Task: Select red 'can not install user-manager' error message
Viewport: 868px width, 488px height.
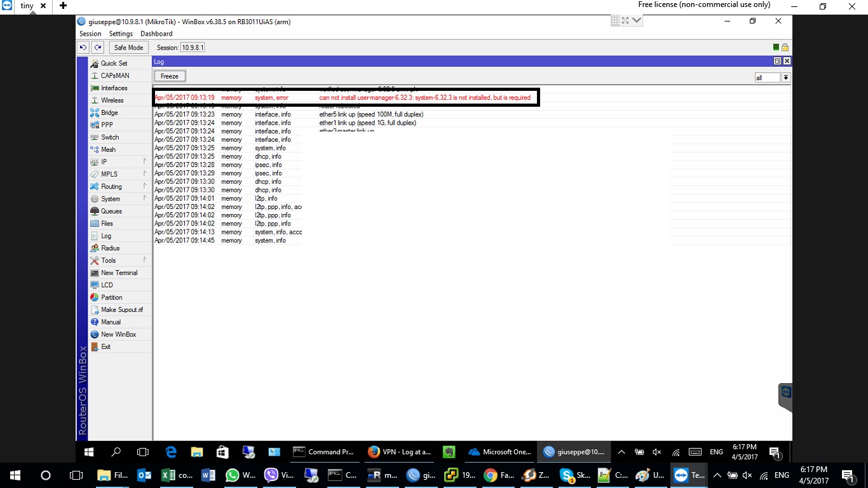Action: [x=424, y=98]
